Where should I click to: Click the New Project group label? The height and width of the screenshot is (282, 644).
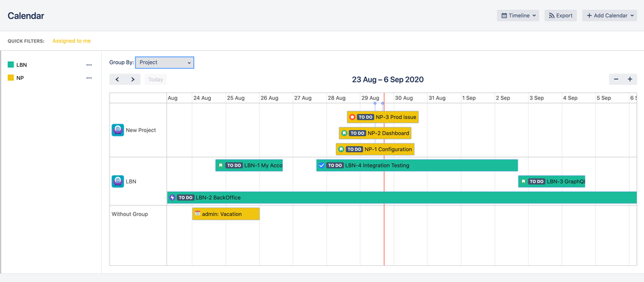(x=141, y=130)
